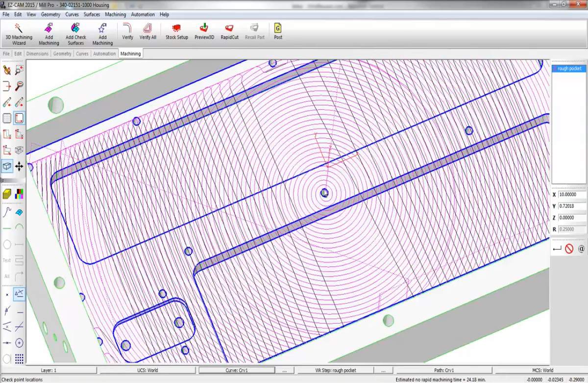Click the Y coordinate field
This screenshot has width=588, height=383.
click(x=572, y=206)
